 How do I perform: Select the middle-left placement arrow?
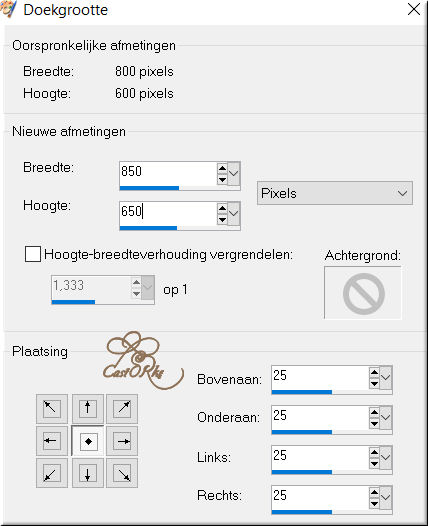[52, 441]
